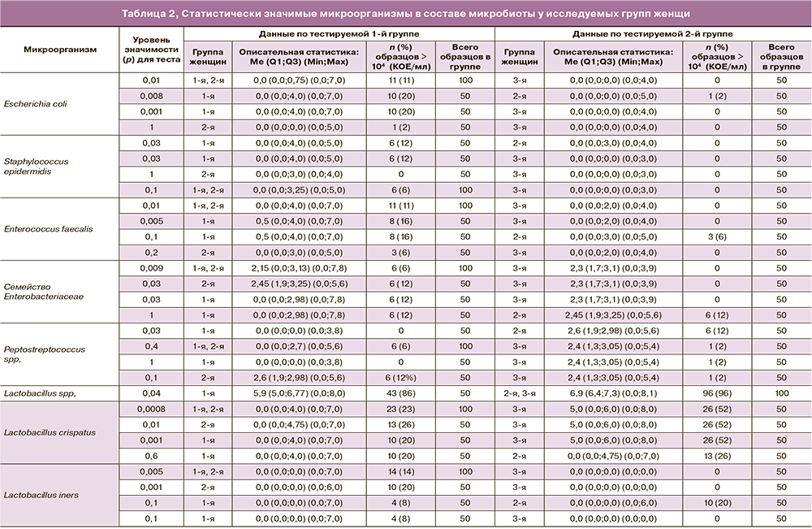The width and height of the screenshot is (812, 529).
Task: Click the cell showing '96 (96)'
Action: click(x=717, y=393)
